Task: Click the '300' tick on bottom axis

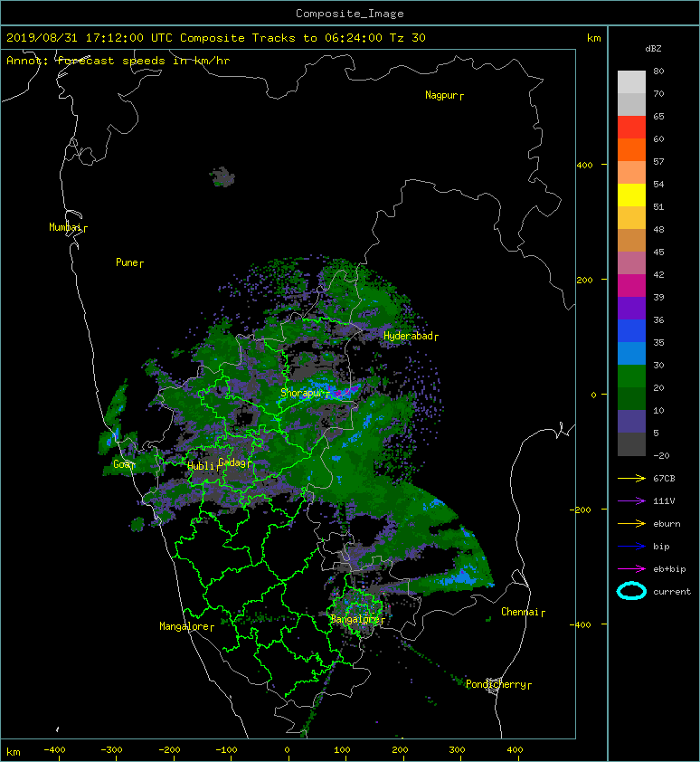Action: [457, 750]
